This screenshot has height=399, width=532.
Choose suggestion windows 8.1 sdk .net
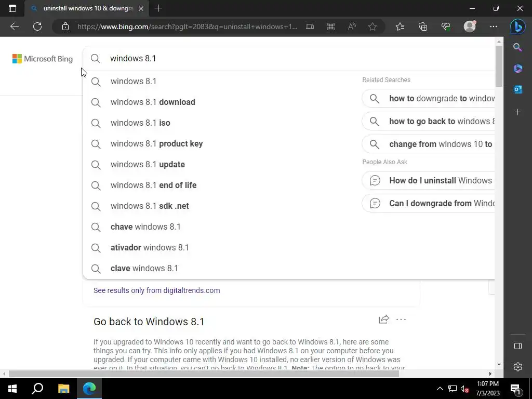(x=221, y=206)
